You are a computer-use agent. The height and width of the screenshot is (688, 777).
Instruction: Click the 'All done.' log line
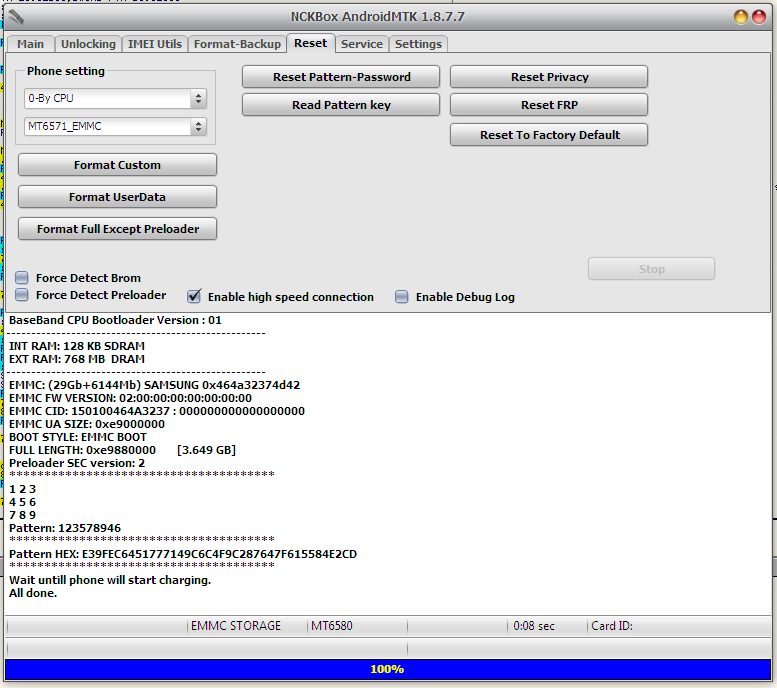point(33,593)
